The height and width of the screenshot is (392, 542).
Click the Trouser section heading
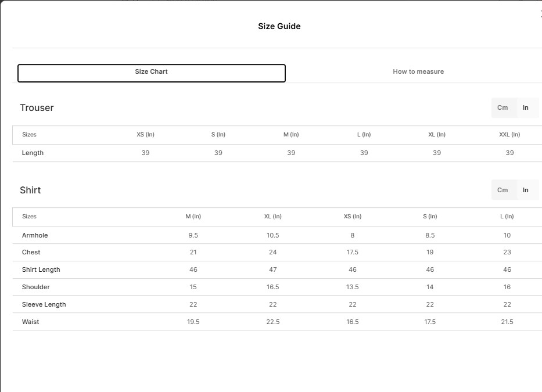(x=37, y=108)
